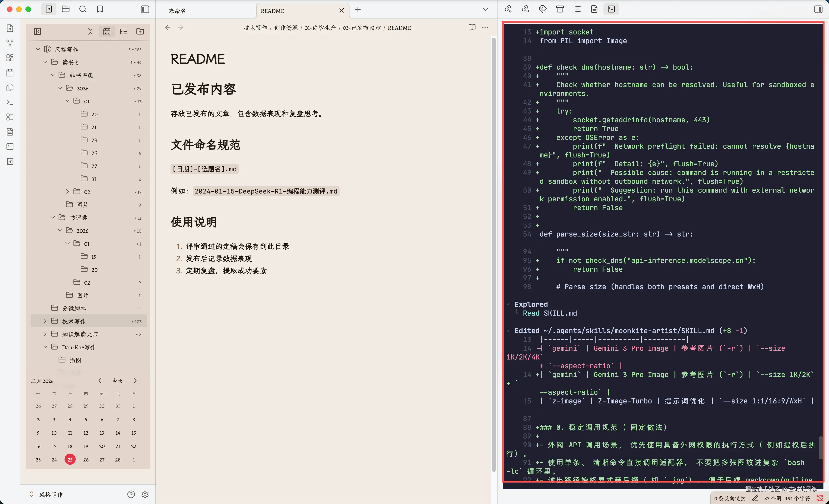The width and height of the screenshot is (829, 504).
Task: Open the tags icon in right toolbar
Action: tap(543, 9)
